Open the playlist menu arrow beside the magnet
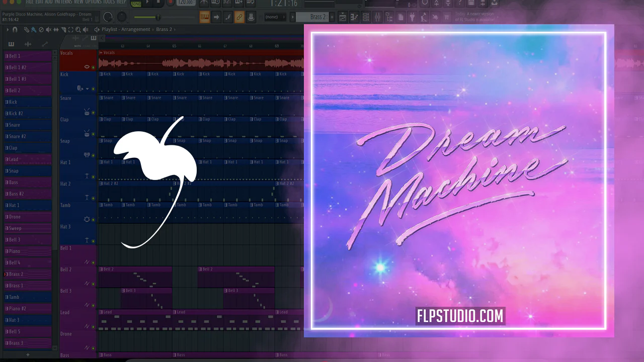644x362 pixels. click(x=8, y=30)
